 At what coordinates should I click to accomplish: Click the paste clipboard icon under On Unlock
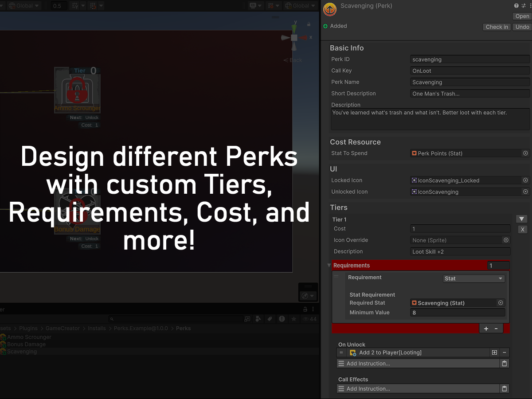504,364
